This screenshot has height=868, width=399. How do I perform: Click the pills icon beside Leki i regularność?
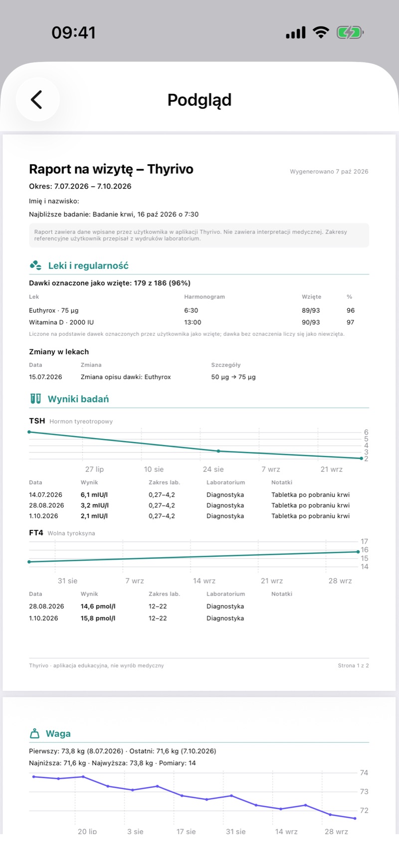(x=35, y=265)
